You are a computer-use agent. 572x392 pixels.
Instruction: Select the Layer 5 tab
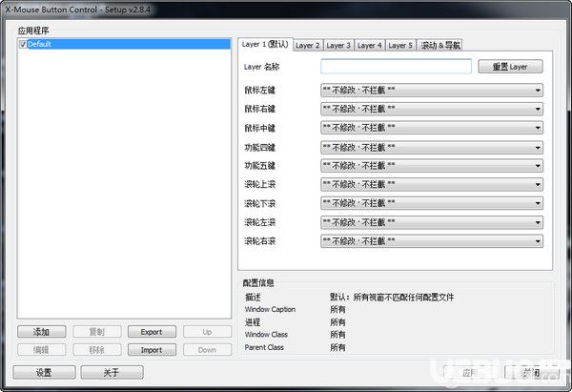400,45
